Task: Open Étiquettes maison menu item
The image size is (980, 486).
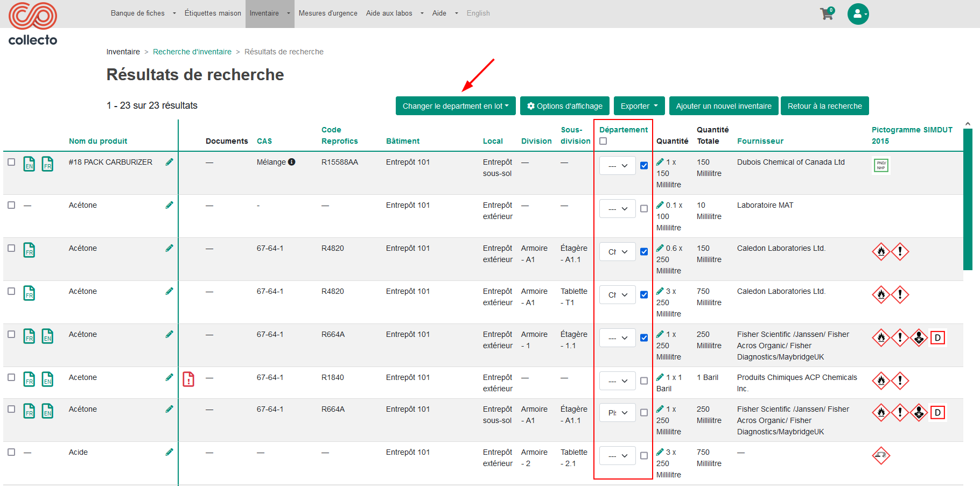Action: 213,13
